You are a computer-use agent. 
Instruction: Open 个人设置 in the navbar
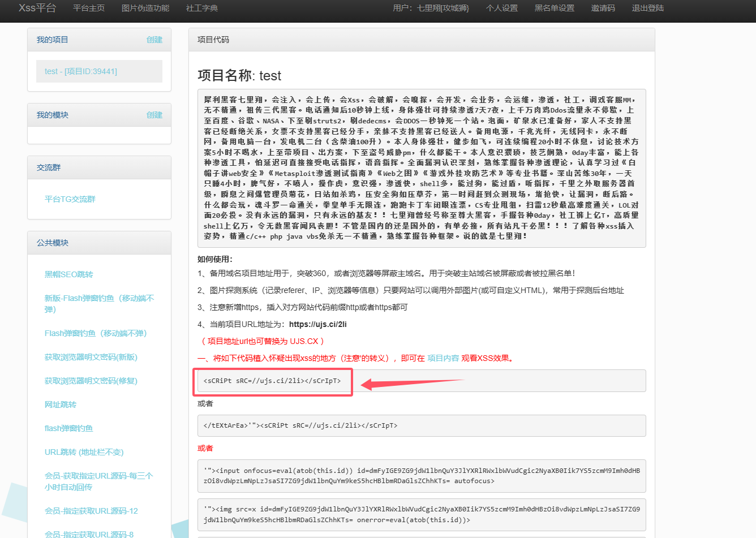[x=502, y=8]
